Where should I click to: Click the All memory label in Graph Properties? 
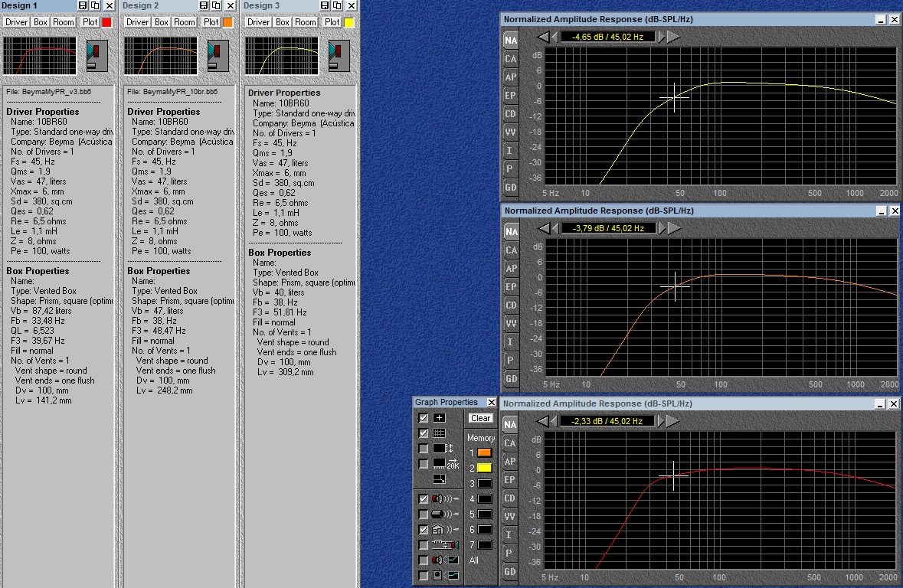(474, 560)
